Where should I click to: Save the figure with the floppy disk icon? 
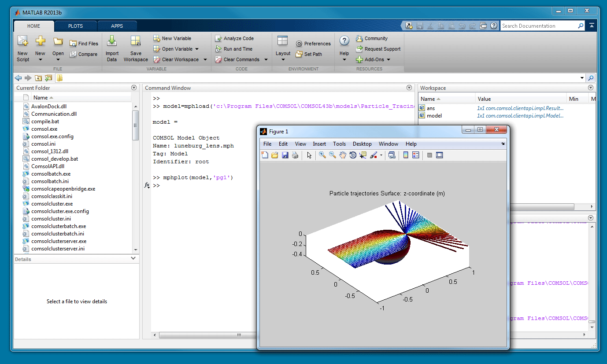285,155
